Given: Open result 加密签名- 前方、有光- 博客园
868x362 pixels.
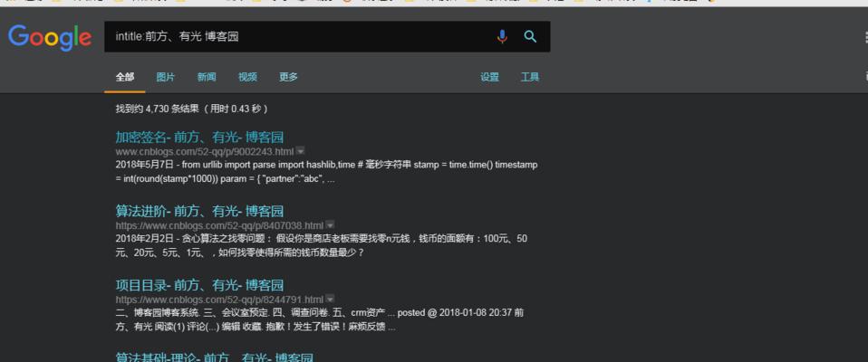Looking at the screenshot, I should click(199, 137).
